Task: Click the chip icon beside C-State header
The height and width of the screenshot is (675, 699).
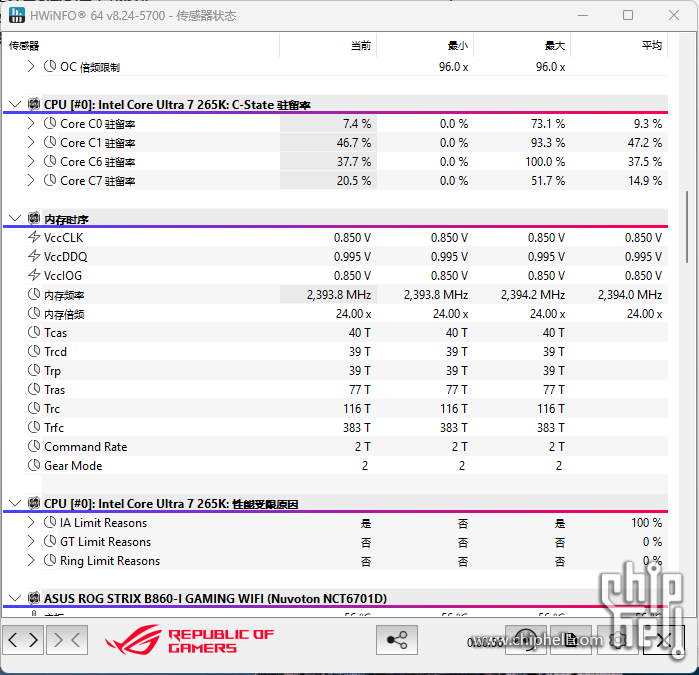Action: (34, 104)
